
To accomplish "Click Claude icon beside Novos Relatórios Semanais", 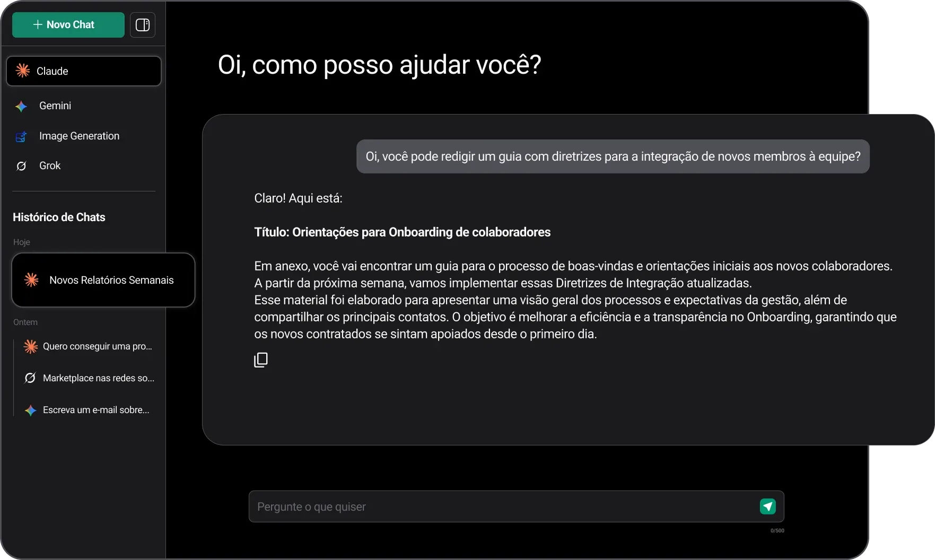I will 31,280.
